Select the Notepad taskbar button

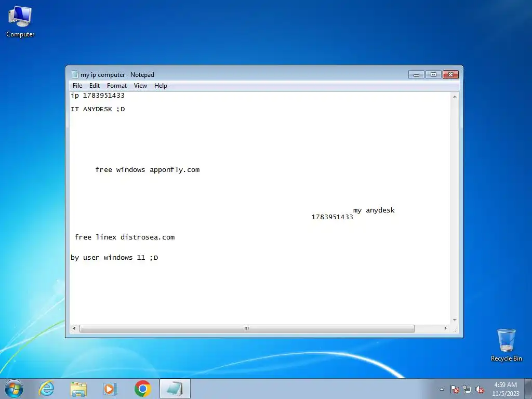click(x=175, y=389)
